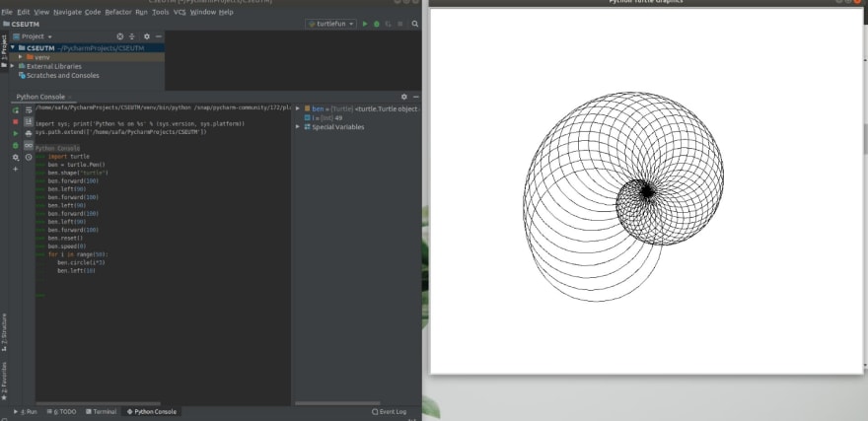This screenshot has width=868, height=421.
Task: Click the line 'ben.speed(0)' in console
Action: [x=66, y=246]
